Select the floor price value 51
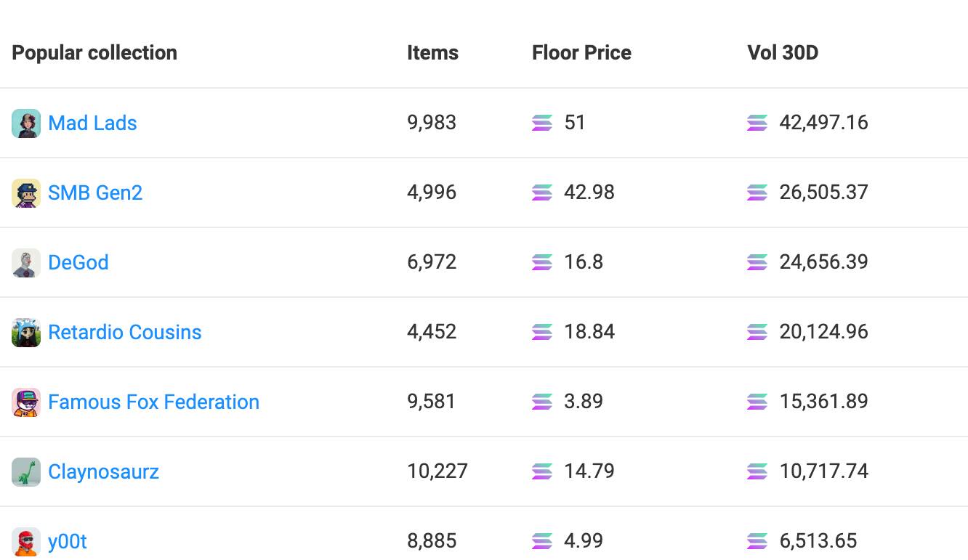The image size is (968, 560). point(575,123)
